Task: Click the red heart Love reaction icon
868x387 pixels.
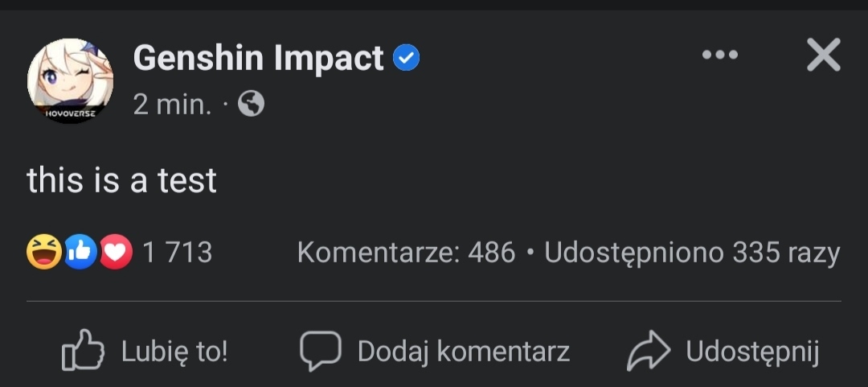Action: [116, 253]
